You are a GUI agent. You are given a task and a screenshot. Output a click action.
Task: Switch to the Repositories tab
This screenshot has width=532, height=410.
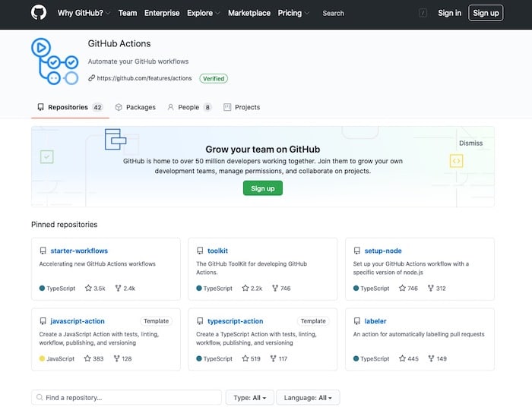click(70, 107)
